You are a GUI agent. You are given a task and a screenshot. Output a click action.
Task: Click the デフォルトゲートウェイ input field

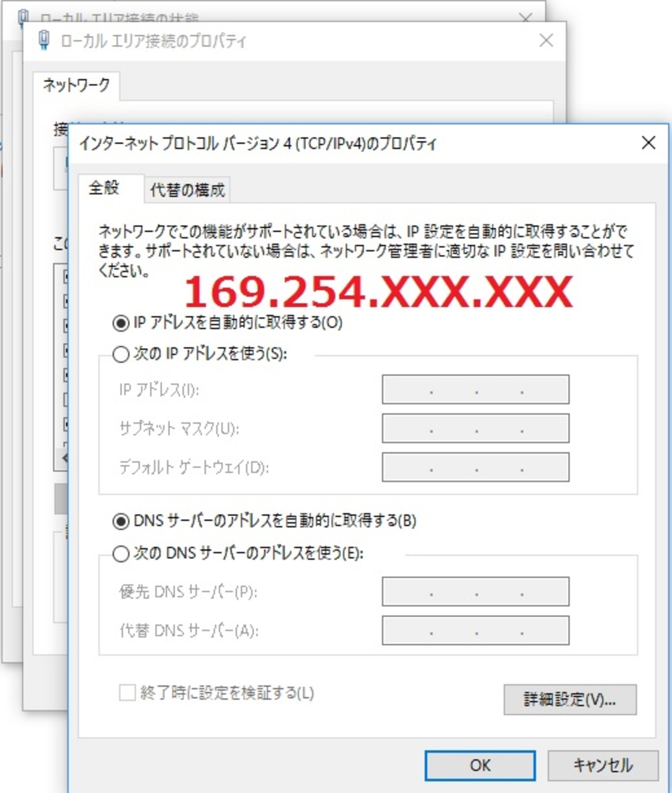[476, 467]
